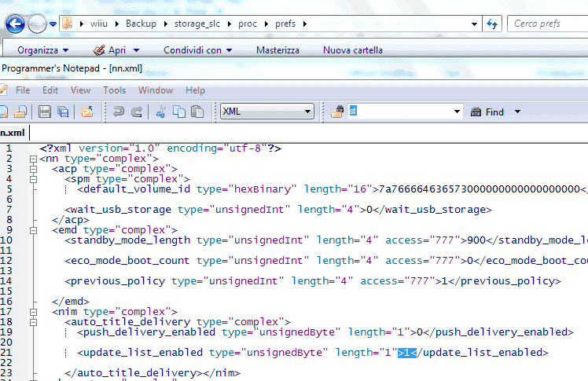The width and height of the screenshot is (588, 381).
Task: Open the XML scheme dropdown
Action: (x=267, y=112)
